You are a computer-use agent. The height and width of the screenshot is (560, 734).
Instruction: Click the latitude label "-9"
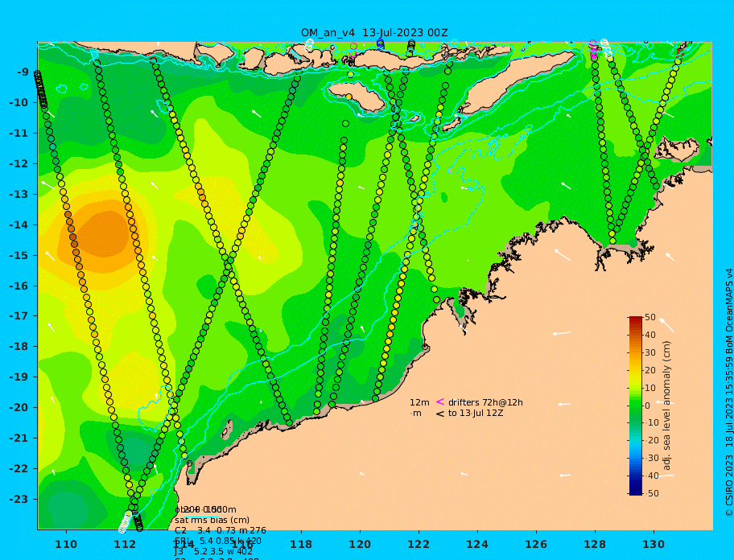[x=23, y=72]
